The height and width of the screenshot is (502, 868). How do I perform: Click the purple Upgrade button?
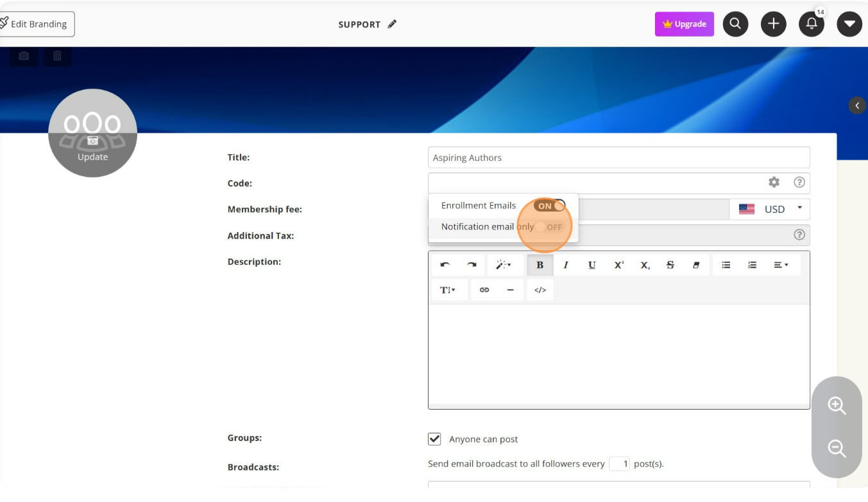(x=685, y=24)
